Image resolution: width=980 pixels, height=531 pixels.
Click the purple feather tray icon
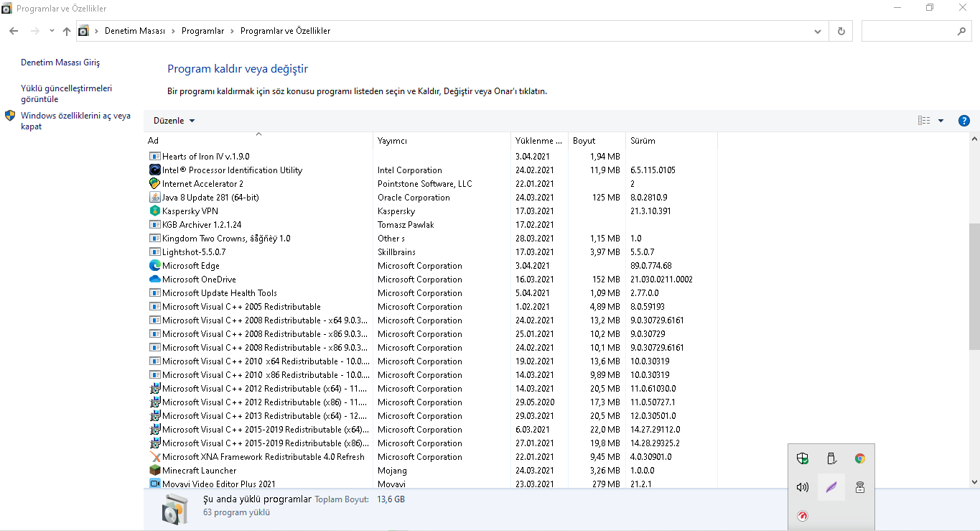pyautogui.click(x=831, y=487)
